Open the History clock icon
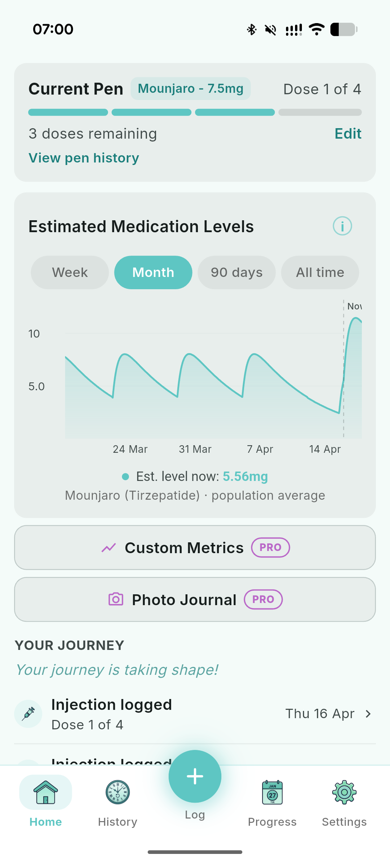 [118, 792]
